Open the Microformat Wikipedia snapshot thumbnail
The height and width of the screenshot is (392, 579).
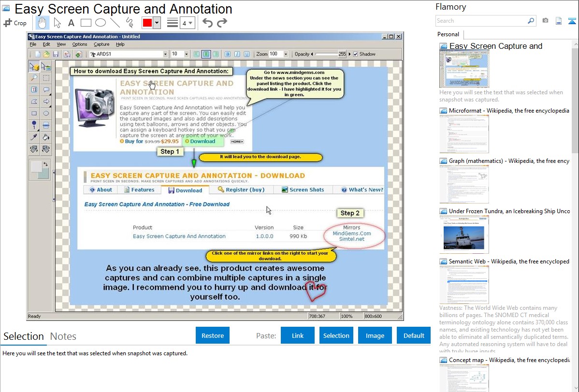464,134
